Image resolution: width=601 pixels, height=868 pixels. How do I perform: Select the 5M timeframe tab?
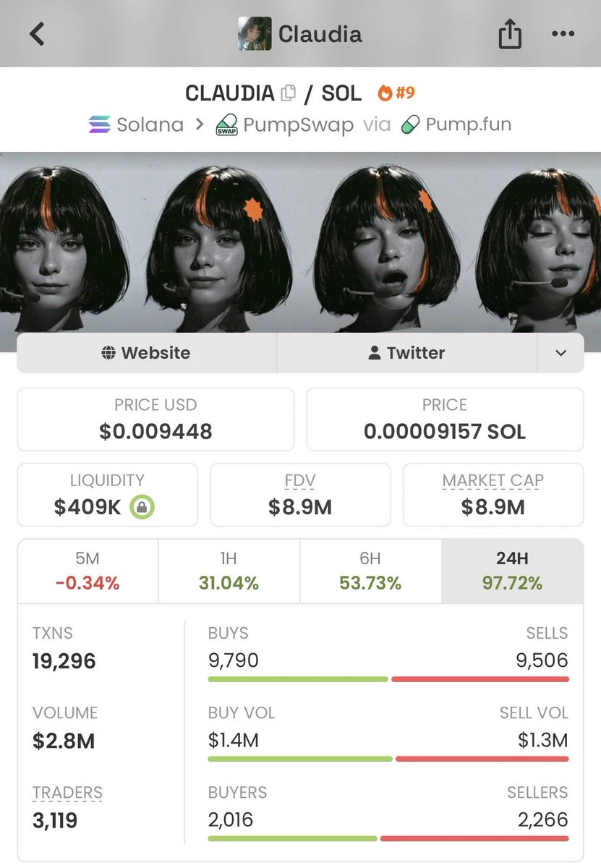[x=88, y=571]
